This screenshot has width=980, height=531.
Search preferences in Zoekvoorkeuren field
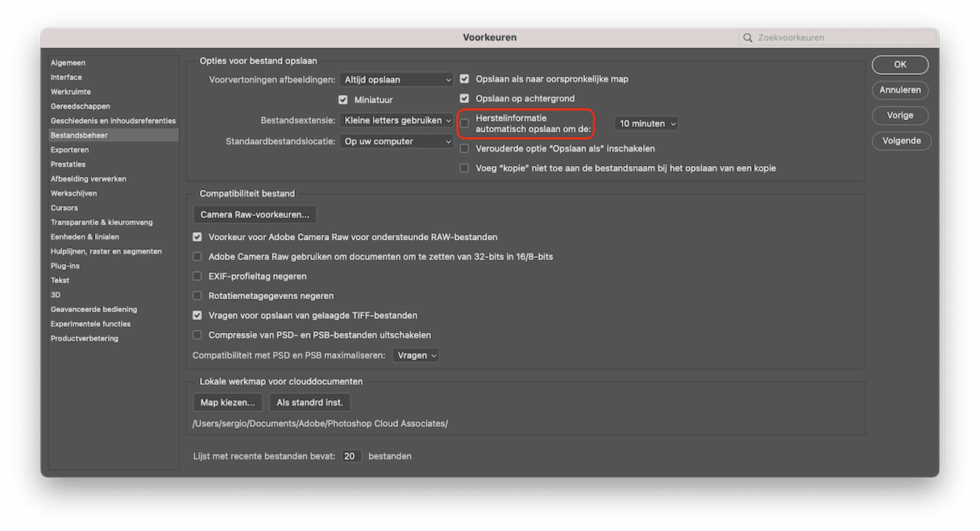[x=837, y=38]
